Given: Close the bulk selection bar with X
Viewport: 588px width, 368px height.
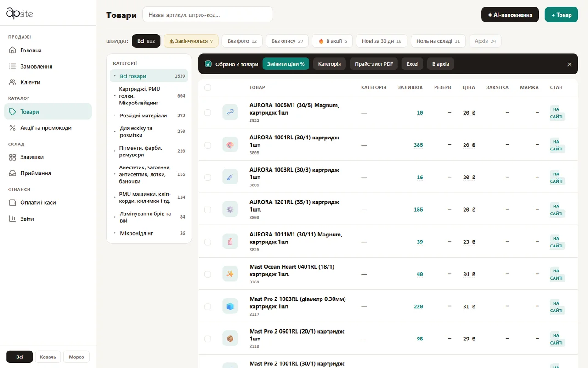Looking at the screenshot, I should 570,64.
